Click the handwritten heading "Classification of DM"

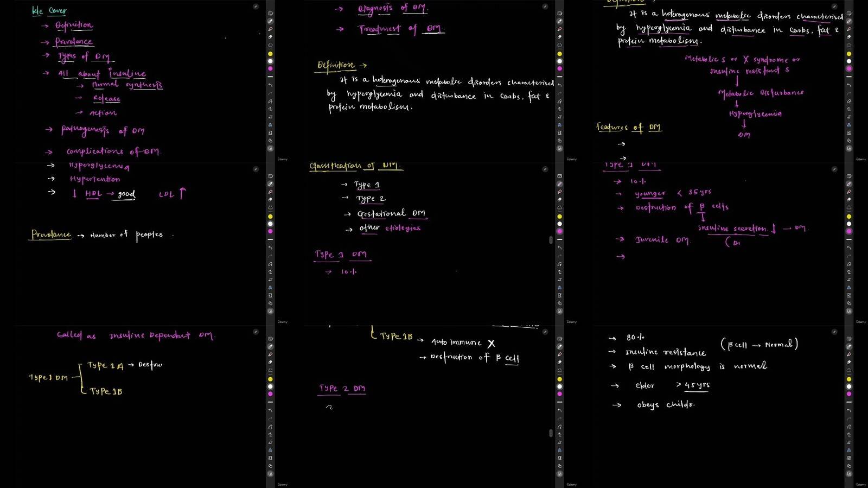pos(356,166)
